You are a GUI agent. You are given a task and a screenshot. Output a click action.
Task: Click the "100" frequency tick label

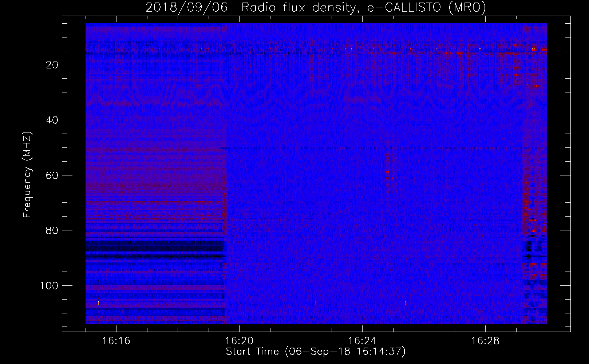tap(49, 286)
